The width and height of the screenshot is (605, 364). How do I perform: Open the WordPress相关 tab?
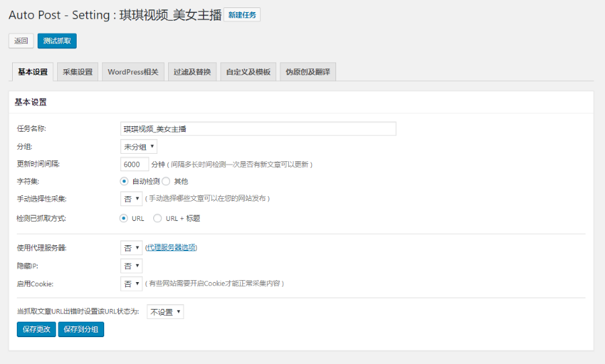133,72
